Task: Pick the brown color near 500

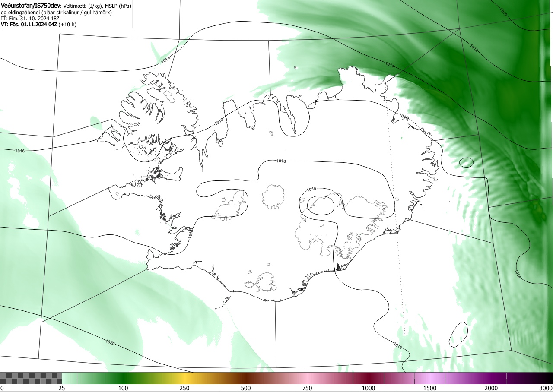Action: point(246,378)
